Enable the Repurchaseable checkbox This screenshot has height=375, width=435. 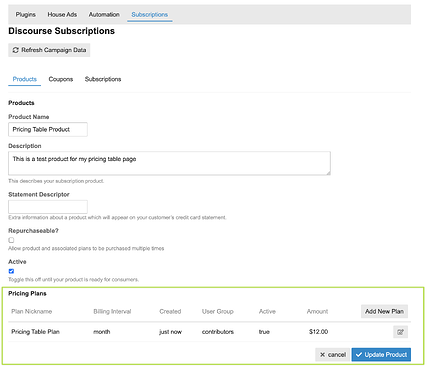(11, 240)
